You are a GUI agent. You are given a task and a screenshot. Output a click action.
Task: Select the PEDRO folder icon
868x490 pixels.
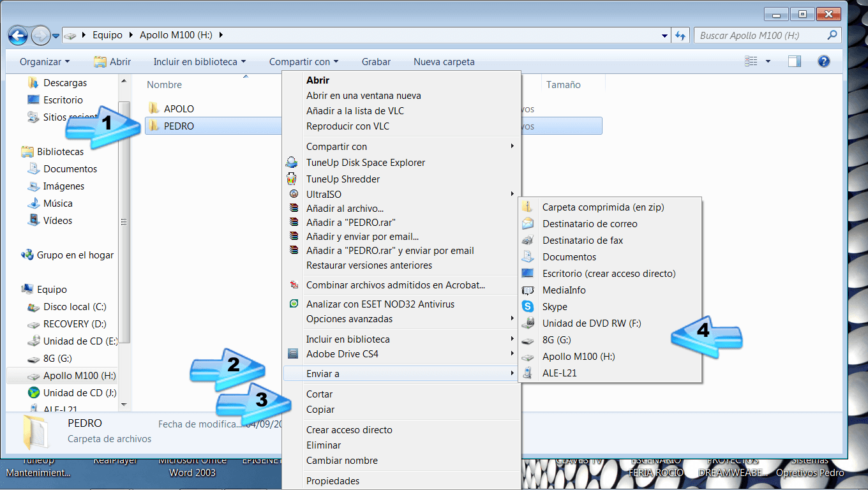[154, 126]
